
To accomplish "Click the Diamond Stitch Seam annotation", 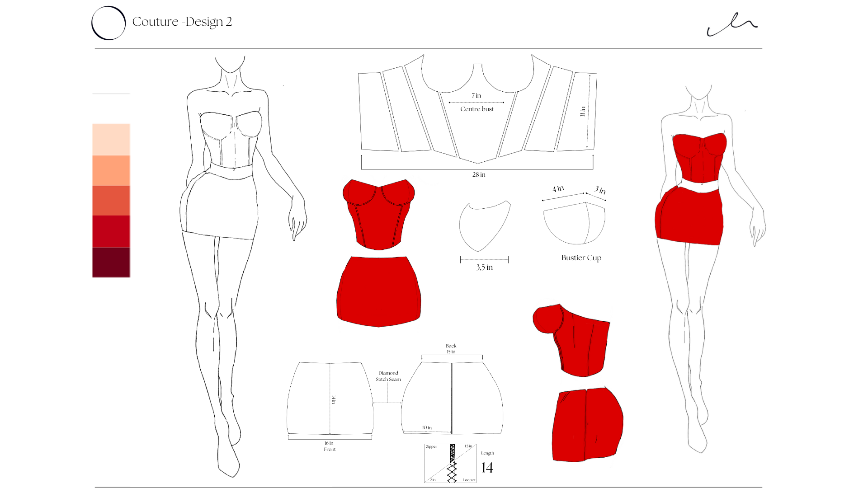I will [x=388, y=376].
